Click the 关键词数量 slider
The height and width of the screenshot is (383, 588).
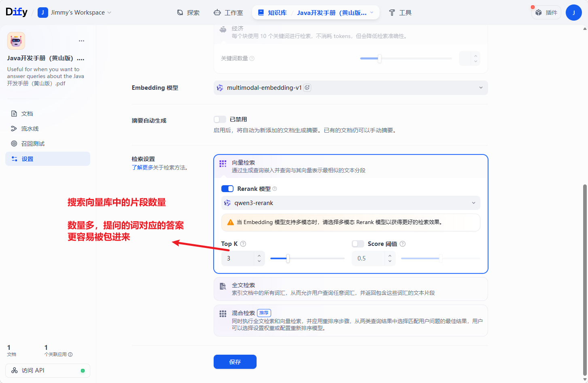click(406, 59)
